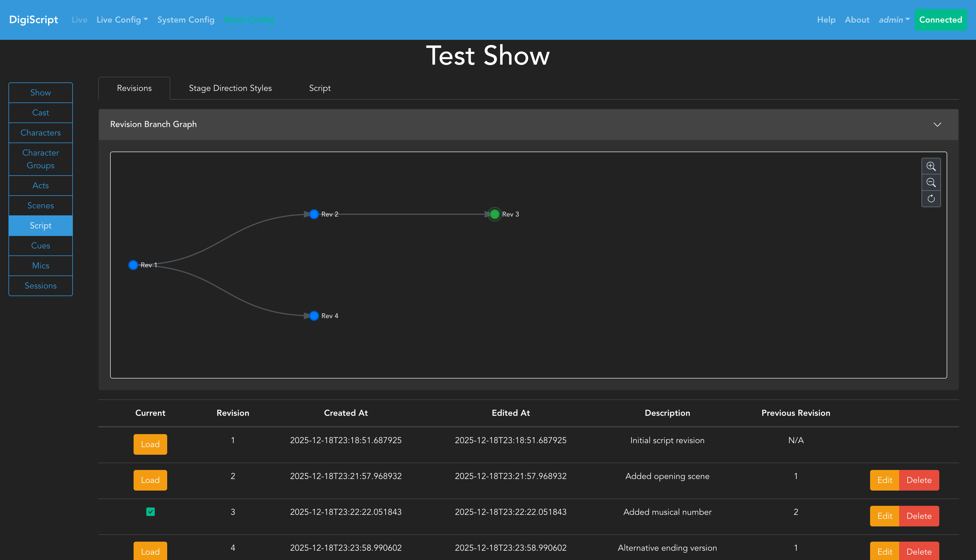Open Cues in the sidebar
The height and width of the screenshot is (560, 976).
pyautogui.click(x=40, y=245)
